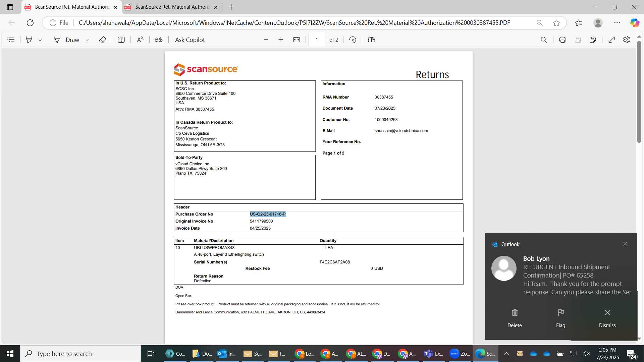This screenshot has height=362, width=644.
Task: Click the Save as icon
Action: [593, 40]
